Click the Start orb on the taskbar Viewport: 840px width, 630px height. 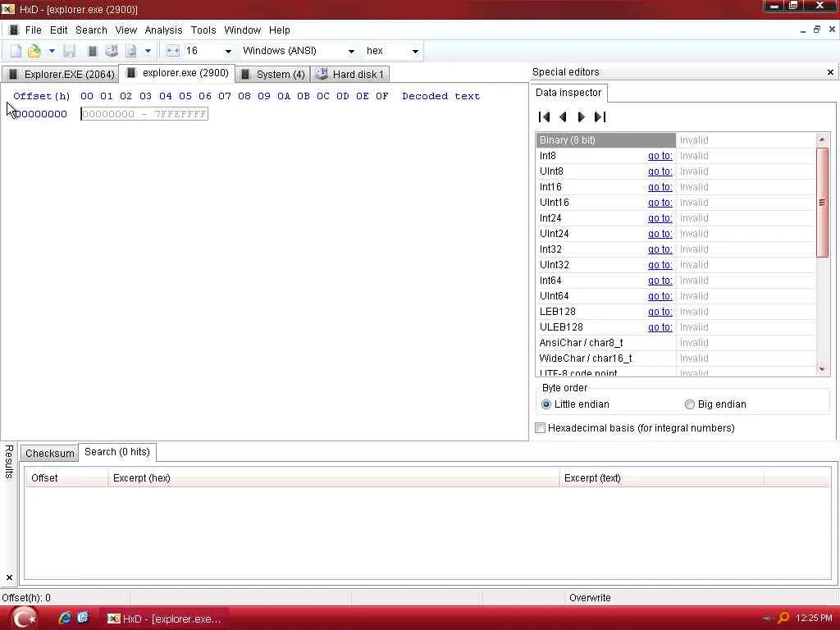[24, 618]
